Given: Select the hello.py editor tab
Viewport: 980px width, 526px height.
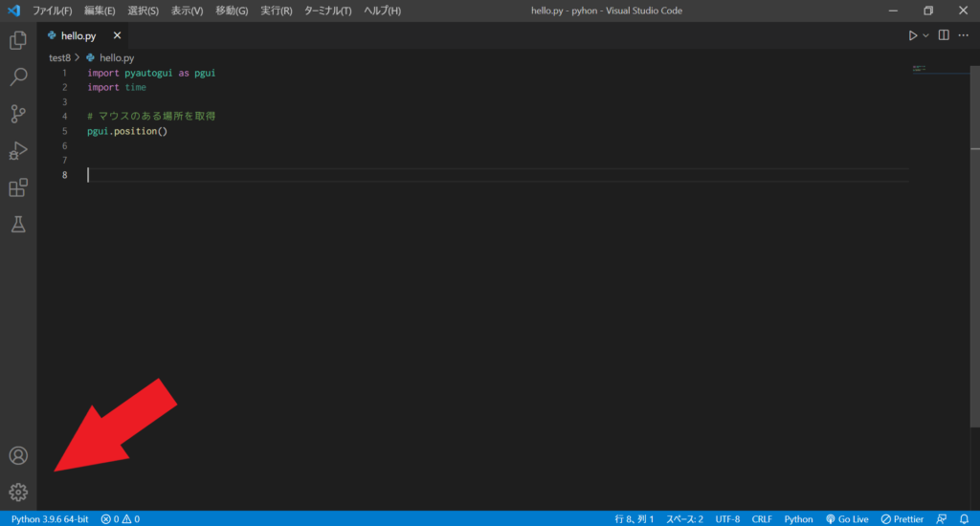Looking at the screenshot, I should (78, 35).
